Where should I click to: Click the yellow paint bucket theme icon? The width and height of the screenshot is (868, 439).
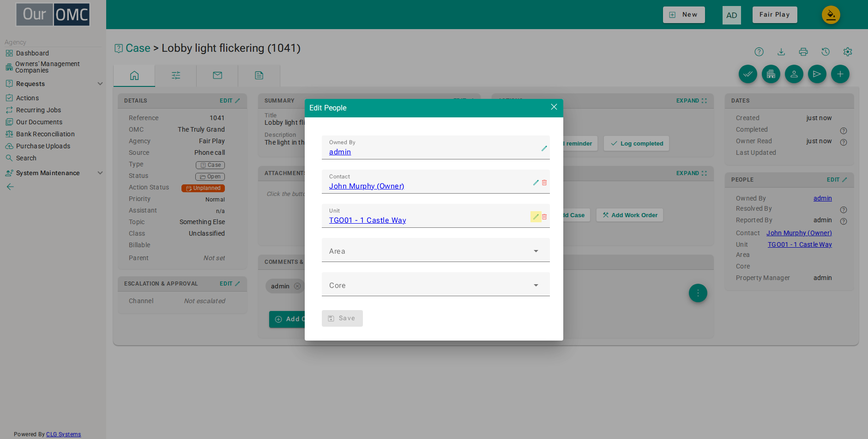click(x=831, y=15)
